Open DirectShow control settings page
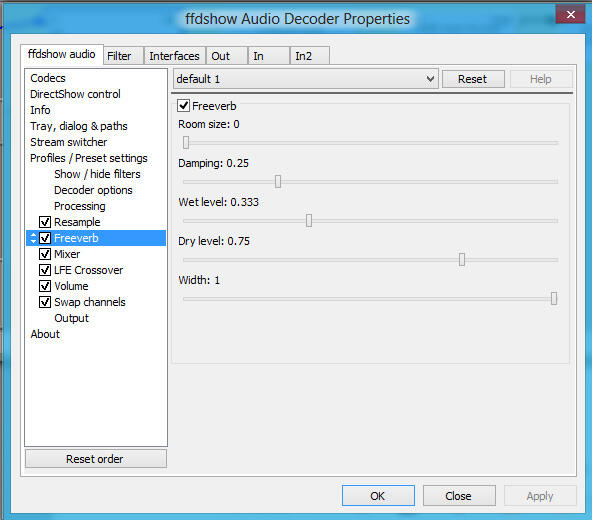The width and height of the screenshot is (592, 520). [75, 94]
